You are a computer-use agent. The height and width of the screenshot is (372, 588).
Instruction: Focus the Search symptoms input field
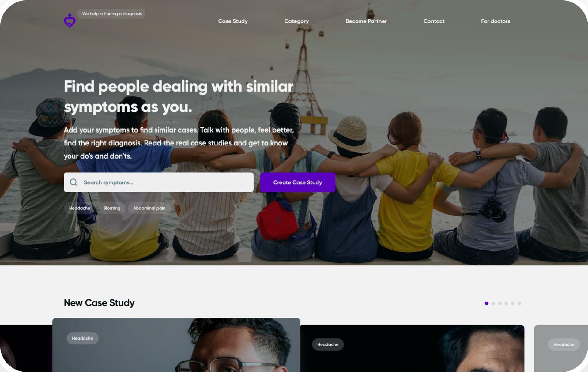159,182
